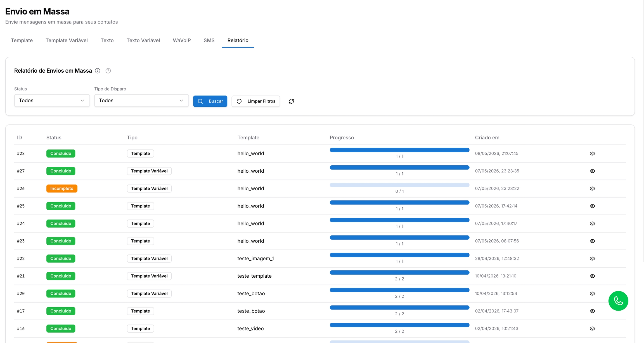This screenshot has height=343, width=644.
Task: View details of send #28 via eye icon
Action: pyautogui.click(x=592, y=153)
